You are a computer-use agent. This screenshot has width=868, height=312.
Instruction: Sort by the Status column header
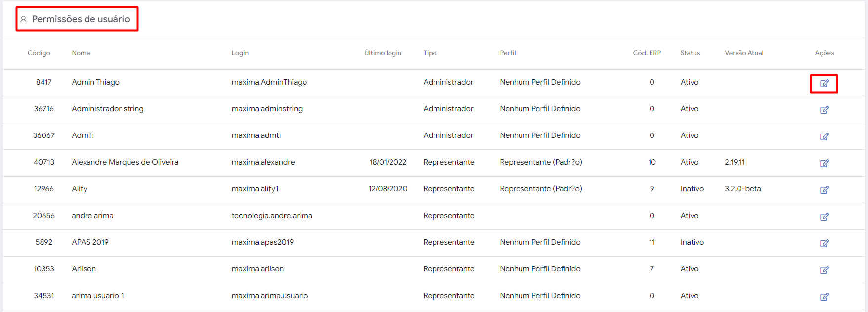[x=690, y=53]
